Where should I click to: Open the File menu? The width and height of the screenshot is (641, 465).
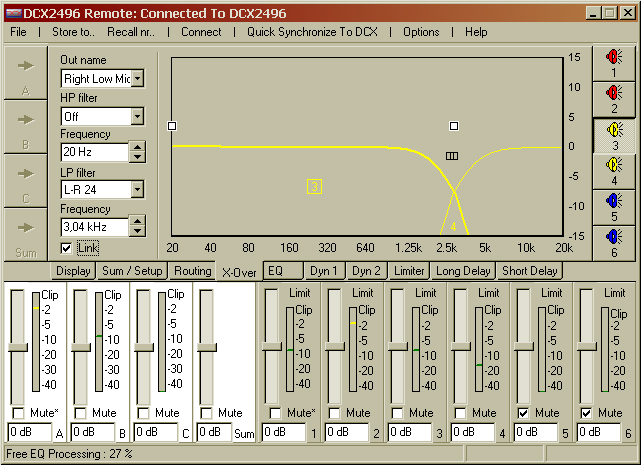[x=18, y=32]
